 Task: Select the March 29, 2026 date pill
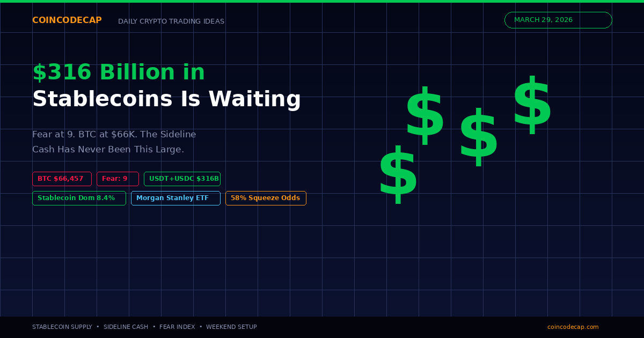click(558, 20)
